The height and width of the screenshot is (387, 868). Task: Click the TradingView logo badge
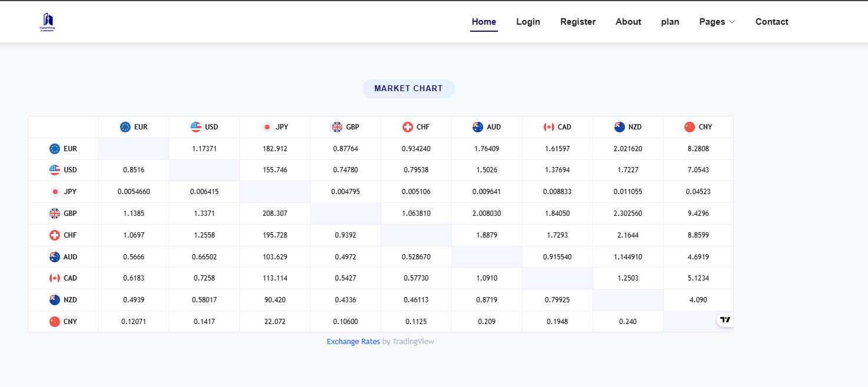(725, 320)
